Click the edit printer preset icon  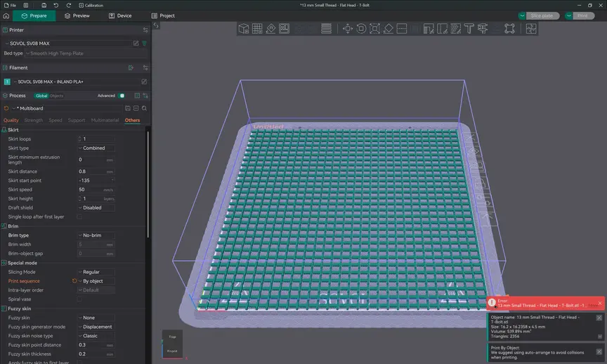click(136, 44)
